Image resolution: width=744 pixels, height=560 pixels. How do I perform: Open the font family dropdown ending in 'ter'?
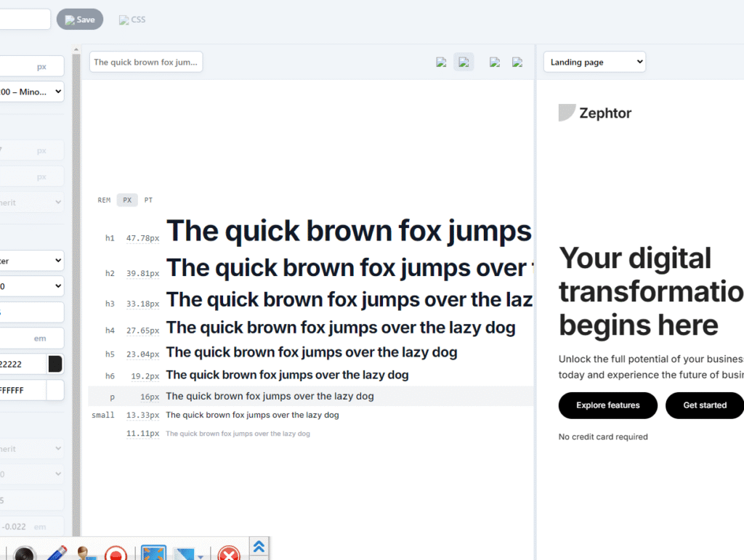pos(32,260)
